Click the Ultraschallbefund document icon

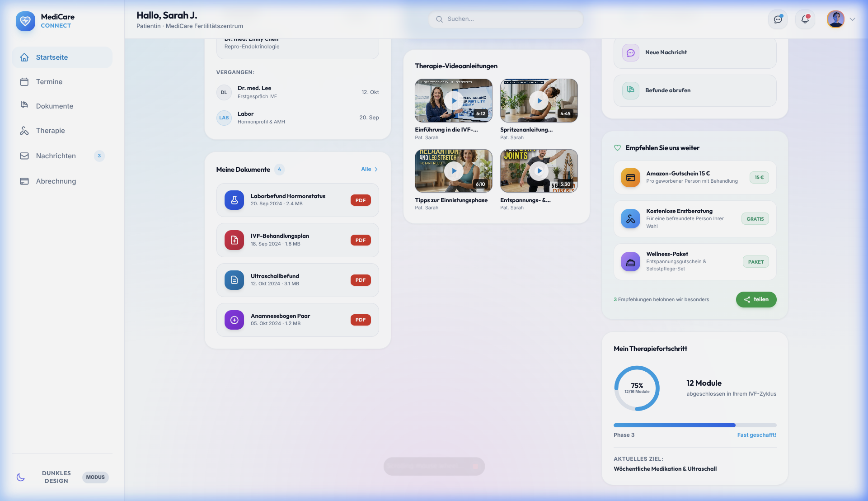234,280
